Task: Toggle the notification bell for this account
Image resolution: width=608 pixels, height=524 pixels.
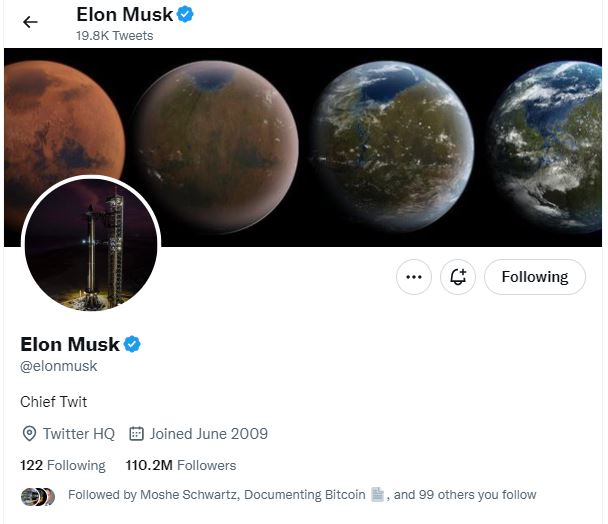Action: pyautogui.click(x=458, y=277)
